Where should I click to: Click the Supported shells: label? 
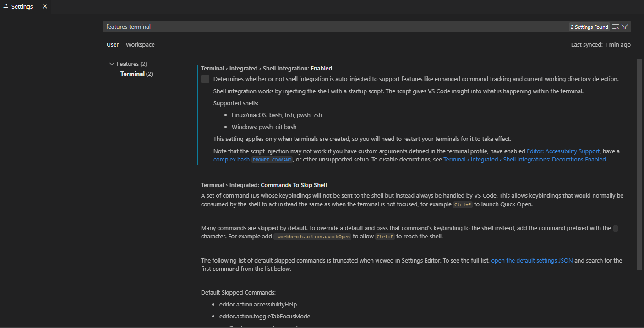click(236, 103)
